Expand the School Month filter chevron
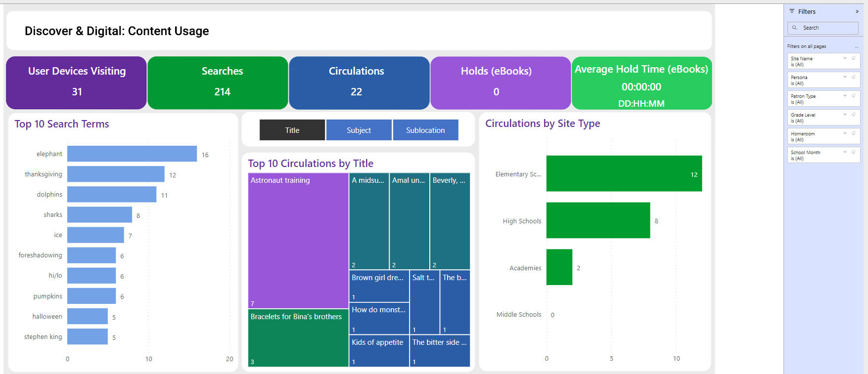Screen dimensions: 868x374 pos(845,152)
